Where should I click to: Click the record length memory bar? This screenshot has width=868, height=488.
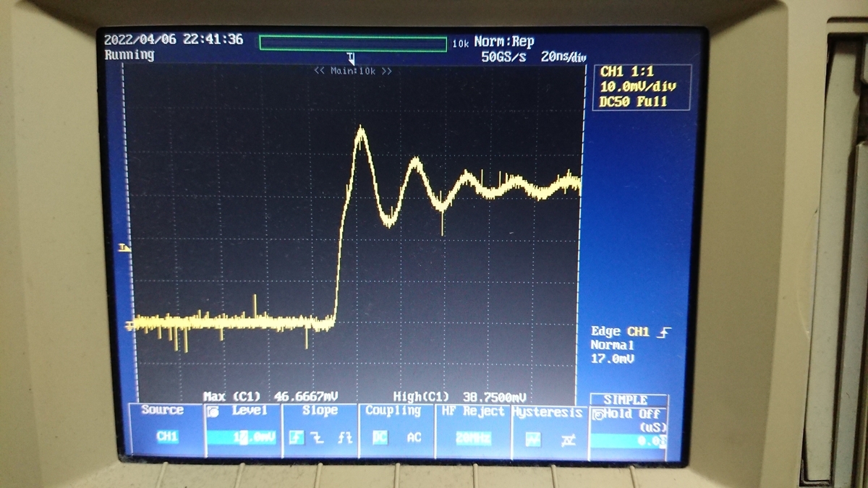[353, 43]
